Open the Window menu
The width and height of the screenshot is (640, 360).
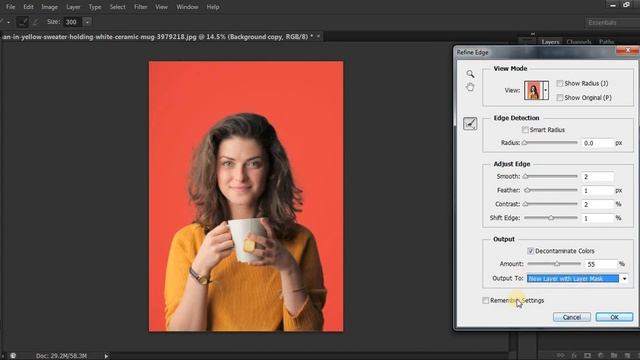187,7
